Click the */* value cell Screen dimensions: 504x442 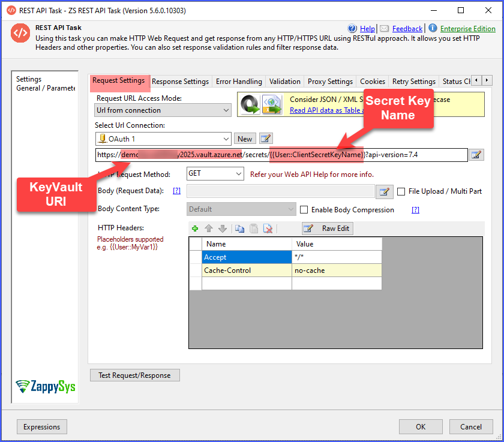[337, 257]
